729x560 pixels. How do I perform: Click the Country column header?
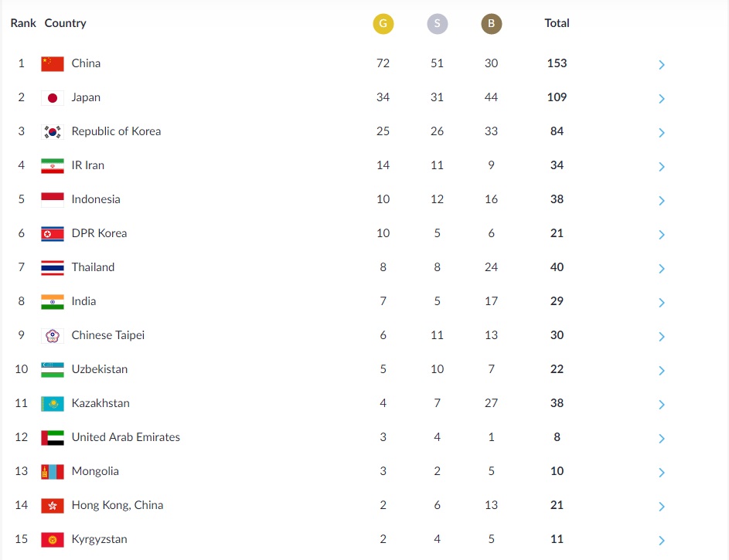click(x=65, y=23)
